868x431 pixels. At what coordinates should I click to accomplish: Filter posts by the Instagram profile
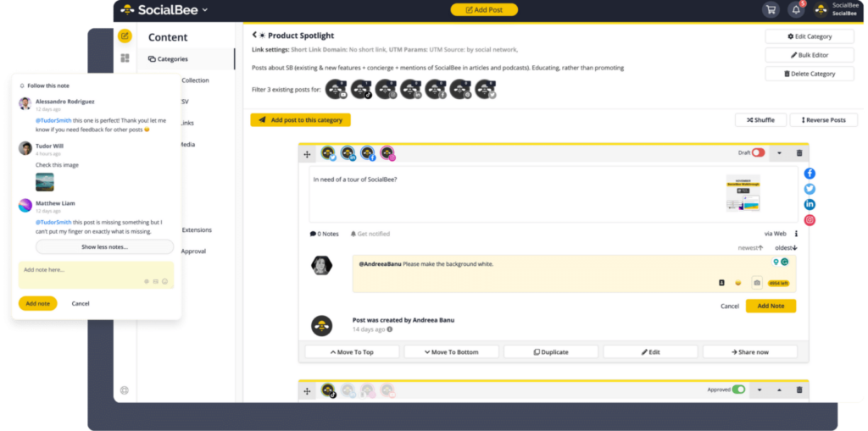point(386,89)
